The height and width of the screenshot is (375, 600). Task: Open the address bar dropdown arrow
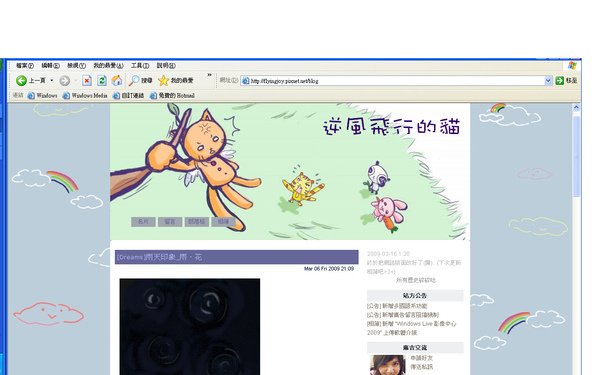point(548,81)
